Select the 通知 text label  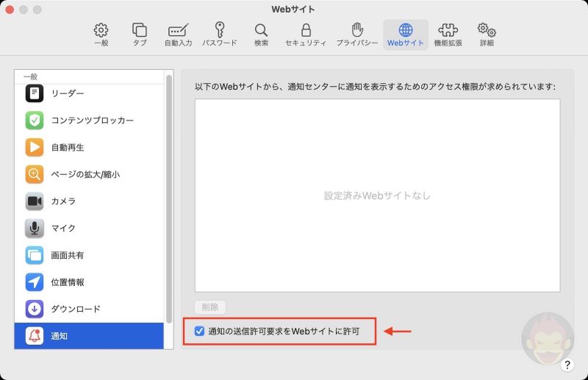[60, 336]
